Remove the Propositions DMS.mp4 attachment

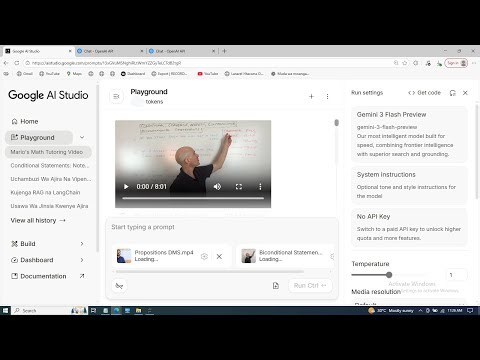tap(219, 256)
